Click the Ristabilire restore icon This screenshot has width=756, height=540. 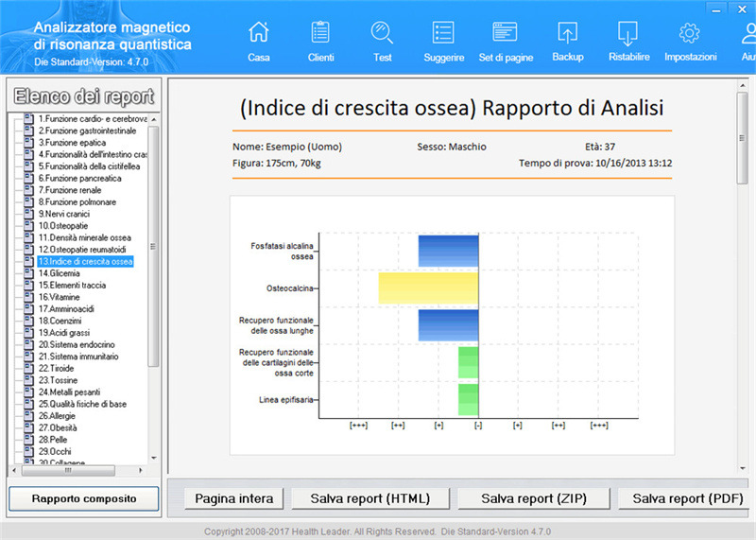click(x=628, y=40)
